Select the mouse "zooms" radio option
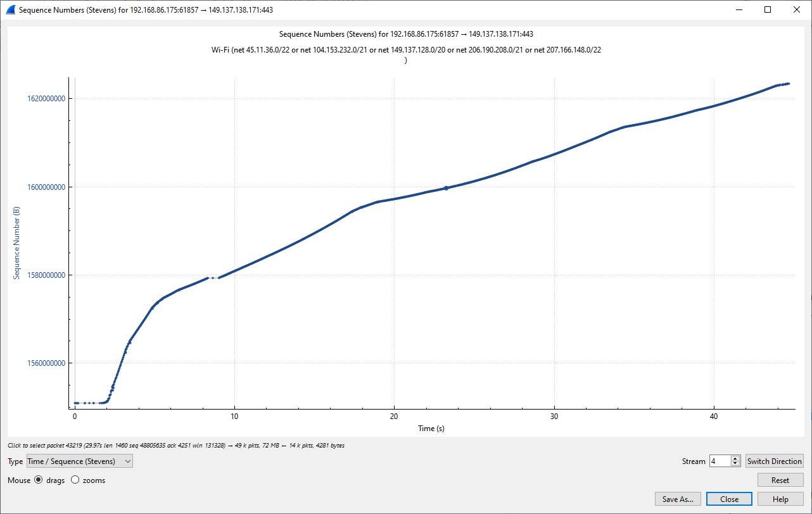Image resolution: width=812 pixels, height=514 pixels. [x=75, y=480]
